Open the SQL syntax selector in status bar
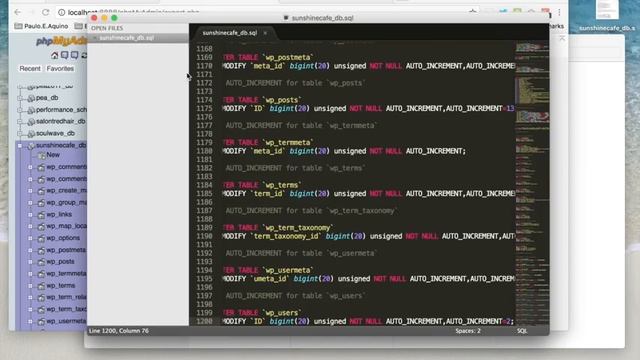Screen dimensions: 640x360 522,331
